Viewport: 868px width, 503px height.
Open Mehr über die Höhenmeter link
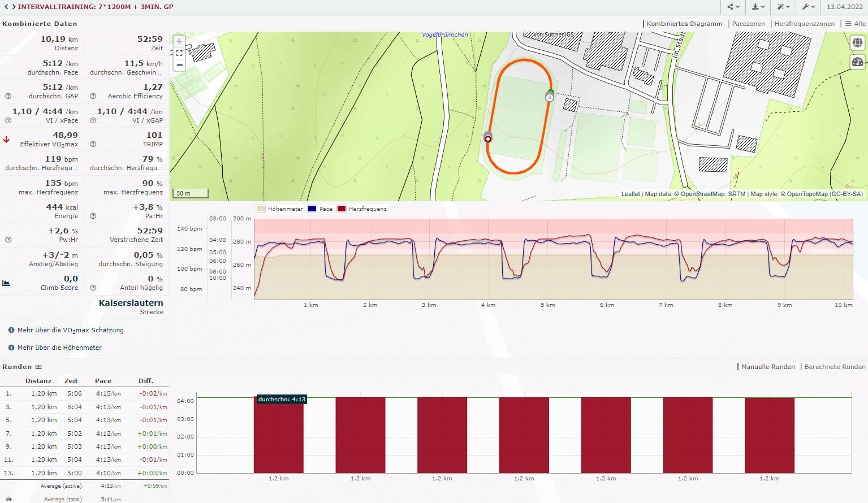click(59, 348)
